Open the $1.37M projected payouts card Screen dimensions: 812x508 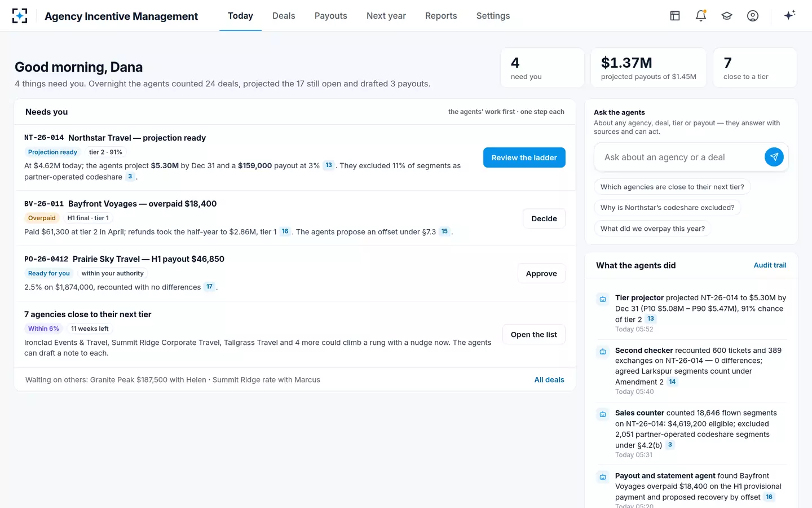pyautogui.click(x=648, y=68)
